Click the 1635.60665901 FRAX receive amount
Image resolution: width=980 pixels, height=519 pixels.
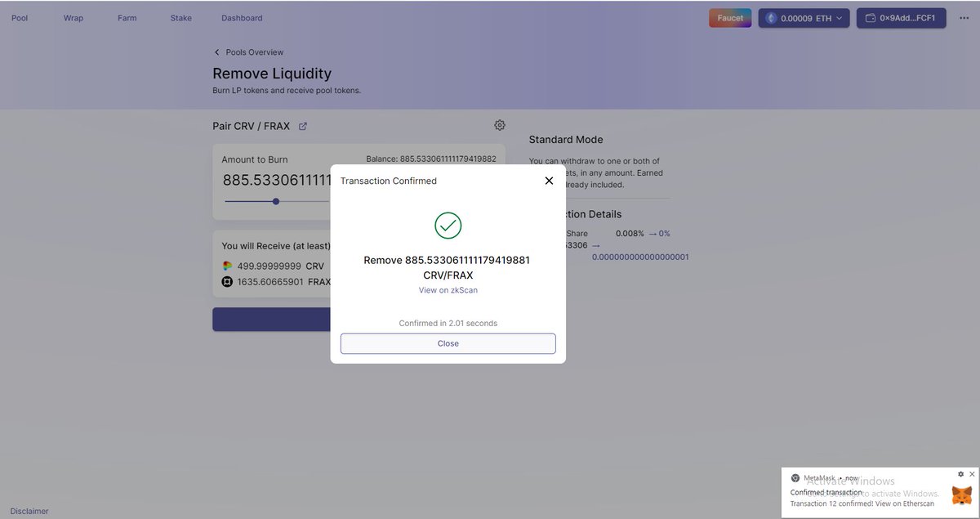click(283, 282)
